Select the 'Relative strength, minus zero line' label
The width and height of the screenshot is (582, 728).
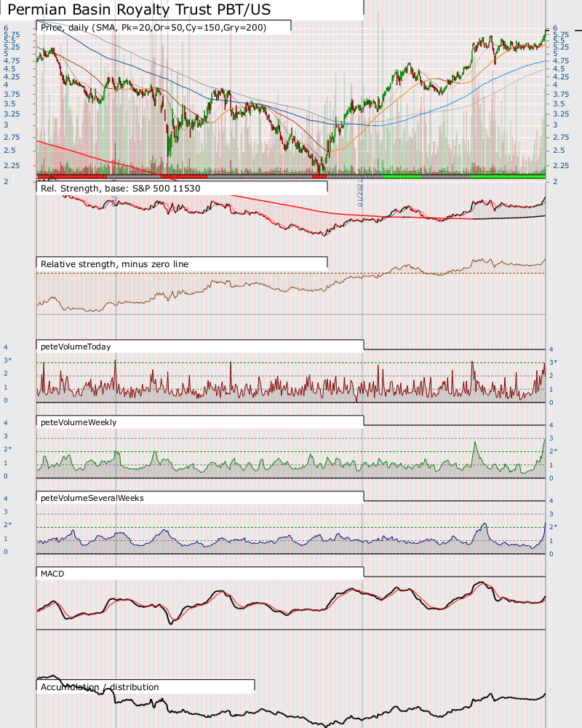pyautogui.click(x=115, y=264)
